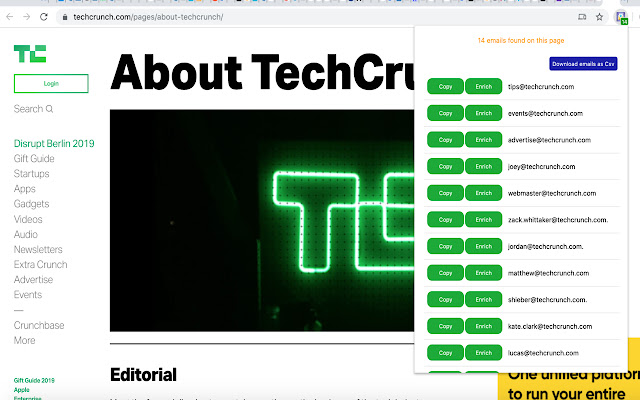This screenshot has width=640, height=400.
Task: Enrich advertise@techcrunch.com email
Action: click(x=484, y=140)
